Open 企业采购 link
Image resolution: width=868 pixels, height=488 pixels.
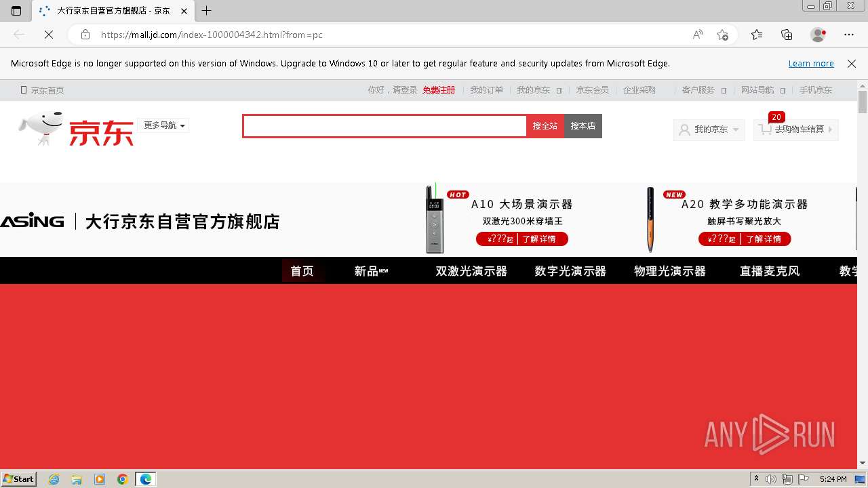pos(639,90)
